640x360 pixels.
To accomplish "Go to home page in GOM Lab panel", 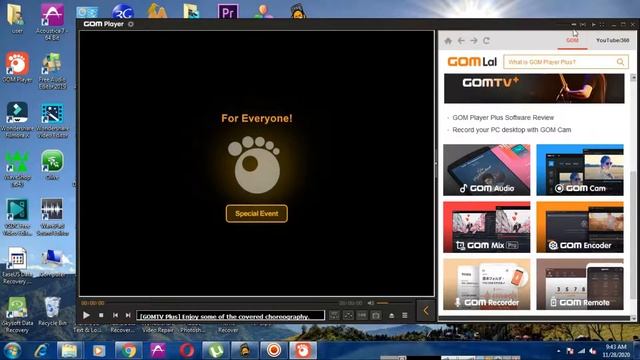I will tap(448, 41).
